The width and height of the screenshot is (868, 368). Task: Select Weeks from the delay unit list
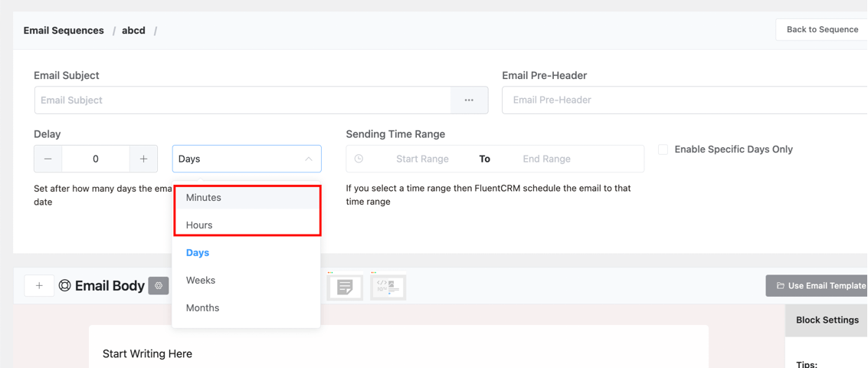247,281
